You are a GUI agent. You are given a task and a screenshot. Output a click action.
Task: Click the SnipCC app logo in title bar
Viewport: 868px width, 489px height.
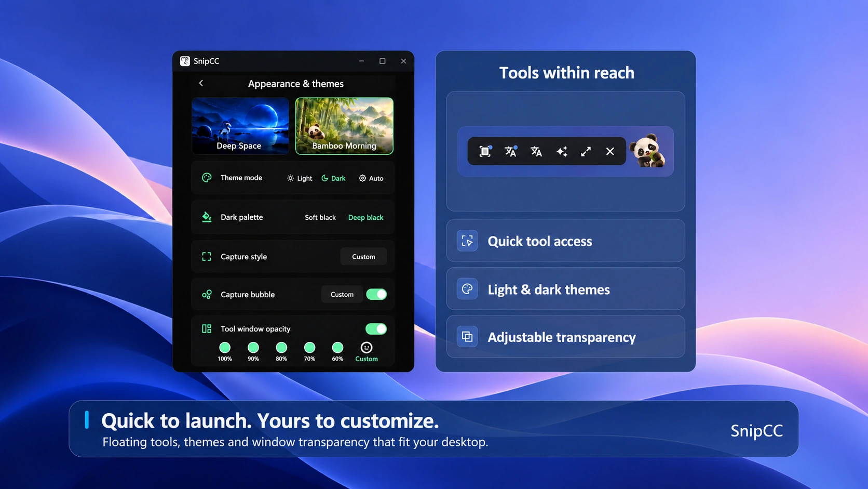(185, 61)
